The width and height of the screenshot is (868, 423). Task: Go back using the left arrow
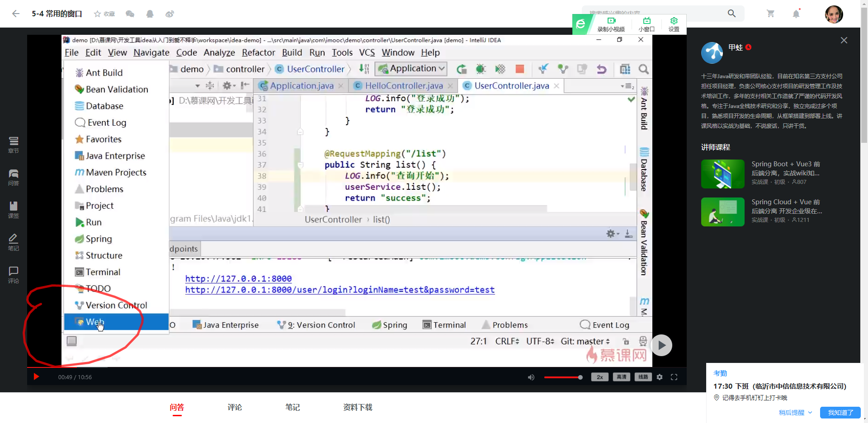point(16,14)
